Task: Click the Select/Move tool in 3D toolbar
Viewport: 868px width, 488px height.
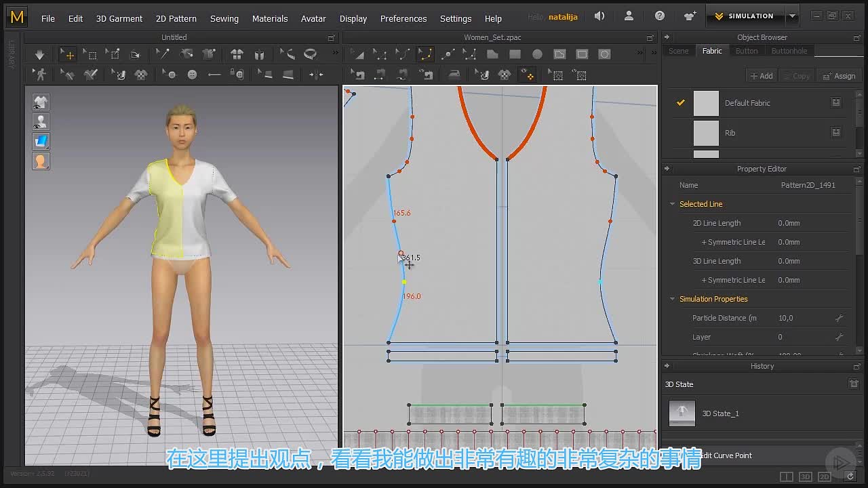Action: click(67, 54)
